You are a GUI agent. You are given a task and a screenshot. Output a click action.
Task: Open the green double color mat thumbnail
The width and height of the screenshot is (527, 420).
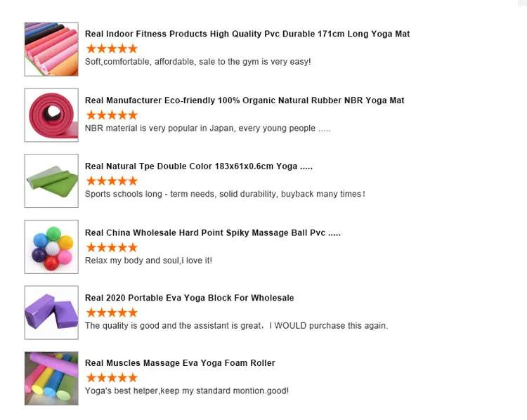51,181
